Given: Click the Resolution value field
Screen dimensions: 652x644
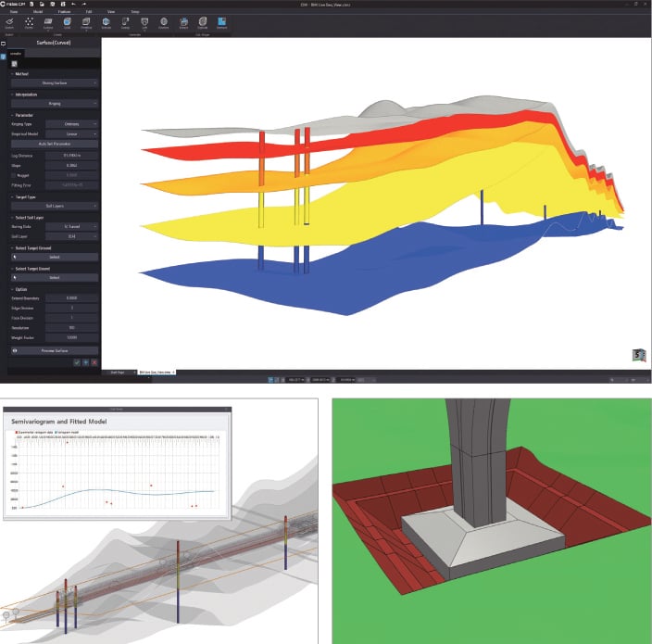Looking at the screenshot, I should click(x=71, y=328).
